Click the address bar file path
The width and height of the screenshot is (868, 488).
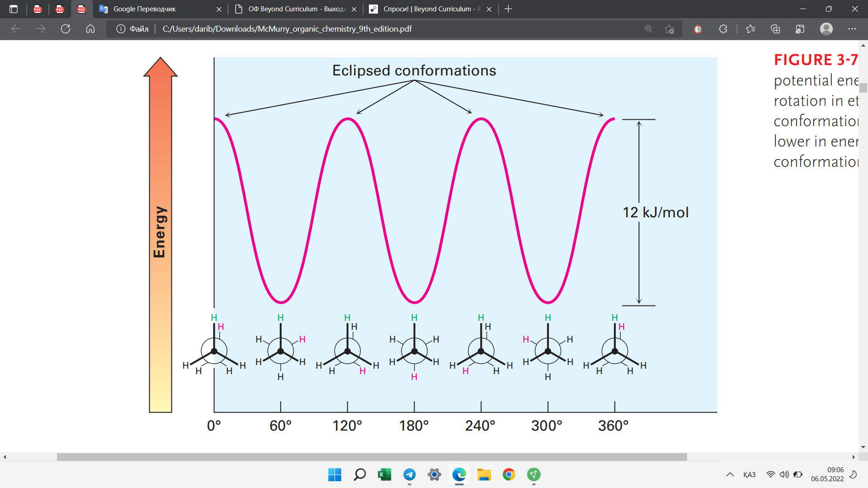click(287, 29)
